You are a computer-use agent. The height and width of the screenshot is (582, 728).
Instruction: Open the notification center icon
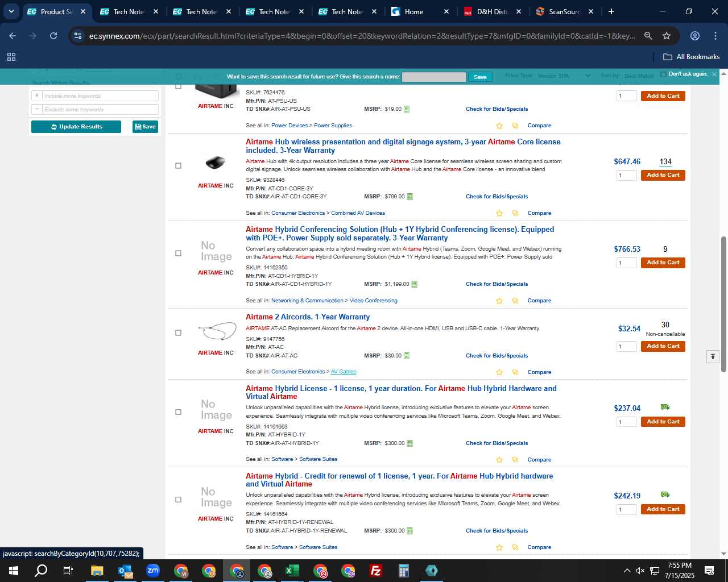tap(709, 571)
